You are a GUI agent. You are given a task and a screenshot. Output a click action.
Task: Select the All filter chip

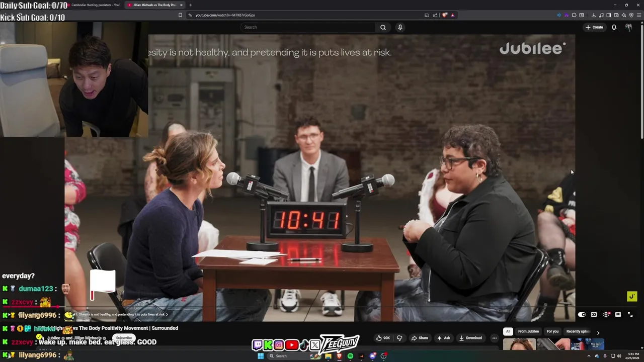508,331
